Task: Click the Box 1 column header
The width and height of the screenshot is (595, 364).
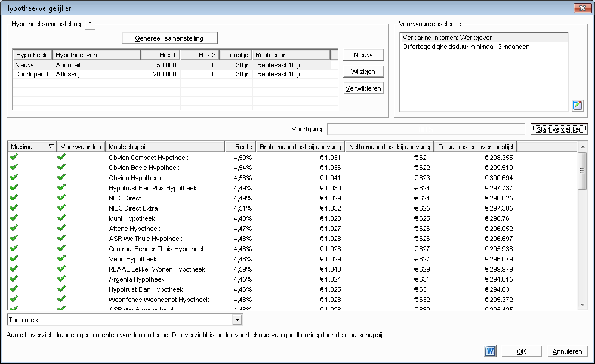Action: [x=161, y=55]
